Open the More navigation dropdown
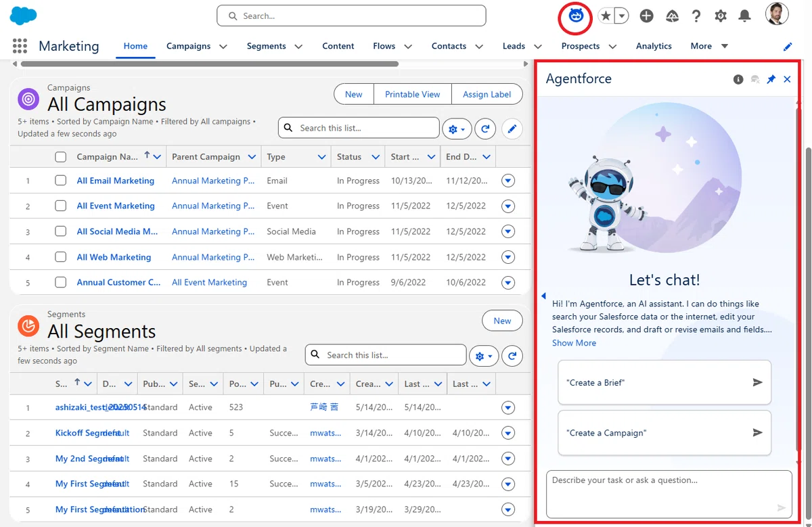812x527 pixels. click(709, 46)
